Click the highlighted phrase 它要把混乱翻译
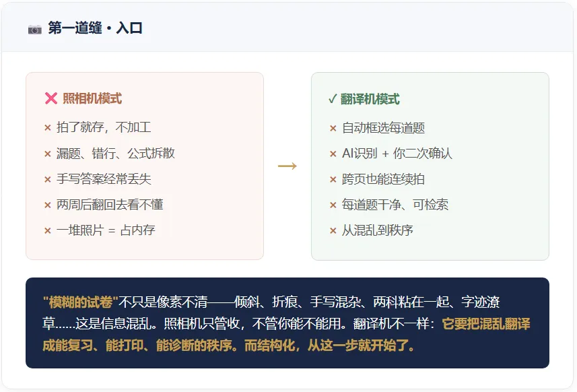The image size is (577, 392). (486, 324)
